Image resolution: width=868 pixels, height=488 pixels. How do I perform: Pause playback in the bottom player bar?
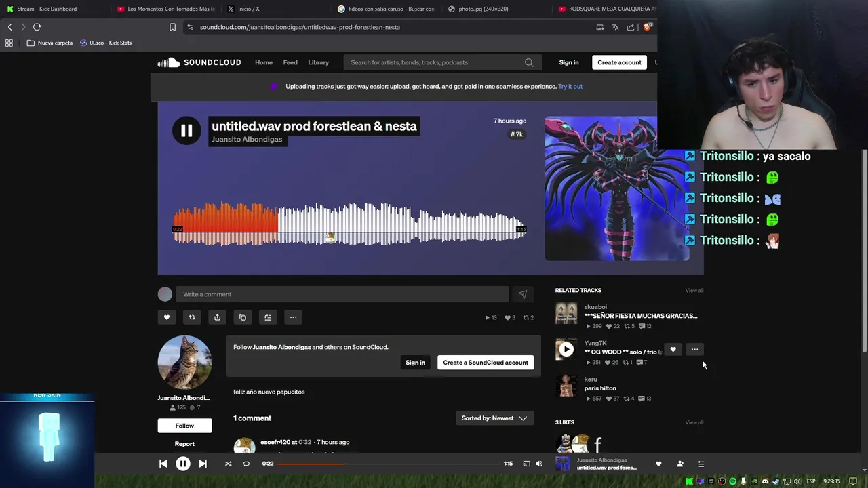click(183, 464)
